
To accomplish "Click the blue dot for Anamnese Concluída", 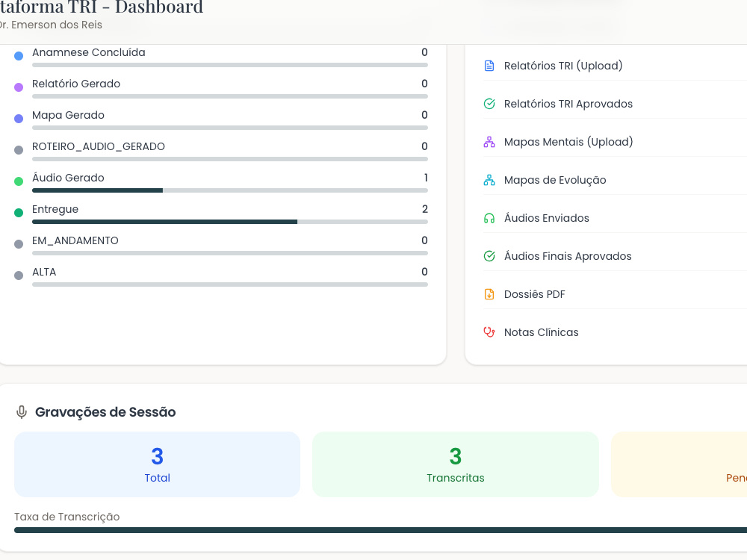I will [x=19, y=56].
